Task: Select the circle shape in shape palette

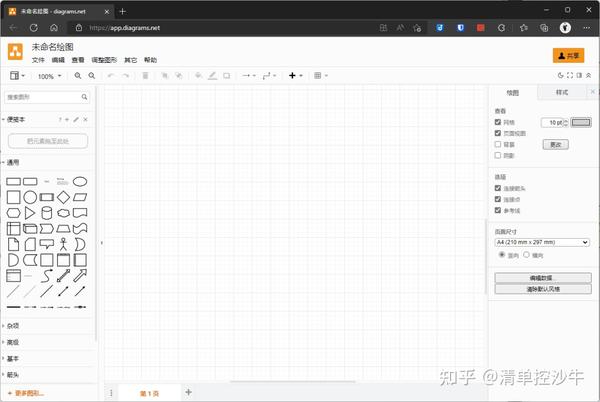Action: pos(30,197)
